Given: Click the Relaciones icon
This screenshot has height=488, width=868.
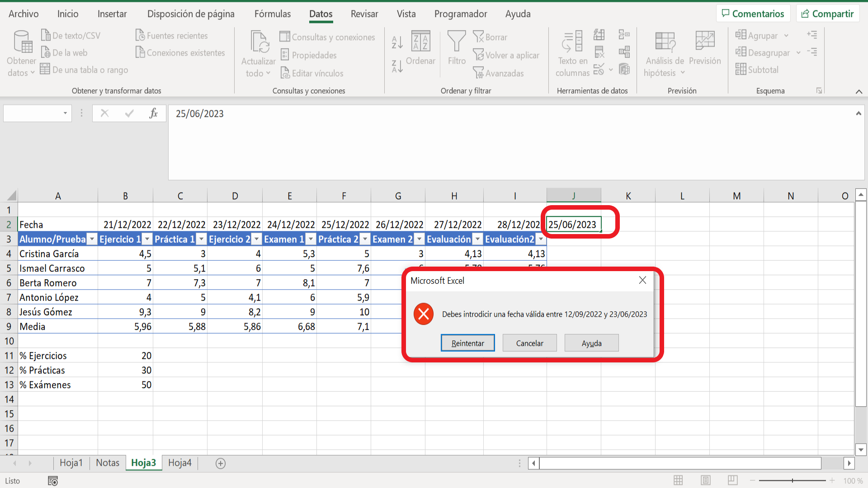Looking at the screenshot, I should tap(624, 52).
